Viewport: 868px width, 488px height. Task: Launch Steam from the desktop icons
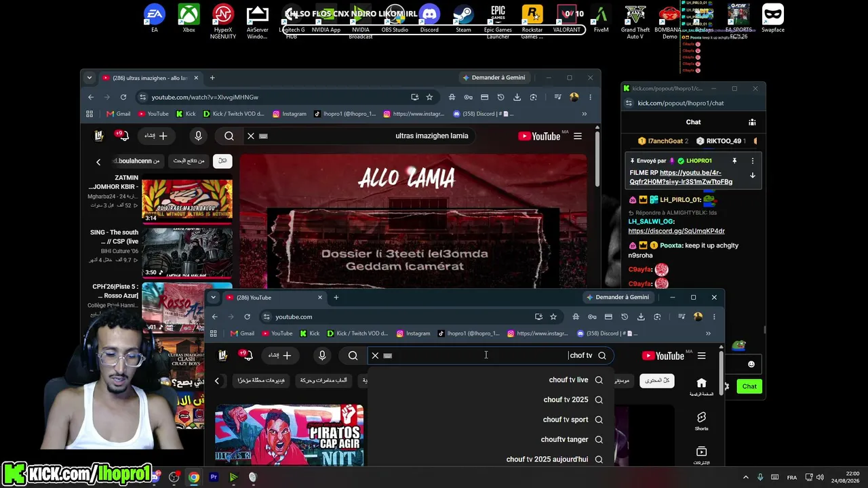point(463,19)
